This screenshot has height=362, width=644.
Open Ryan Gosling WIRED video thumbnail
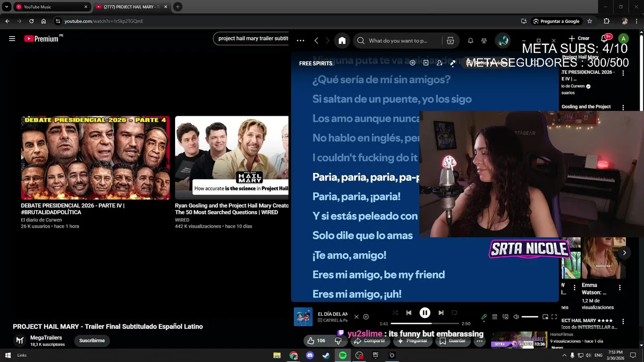coord(231,158)
